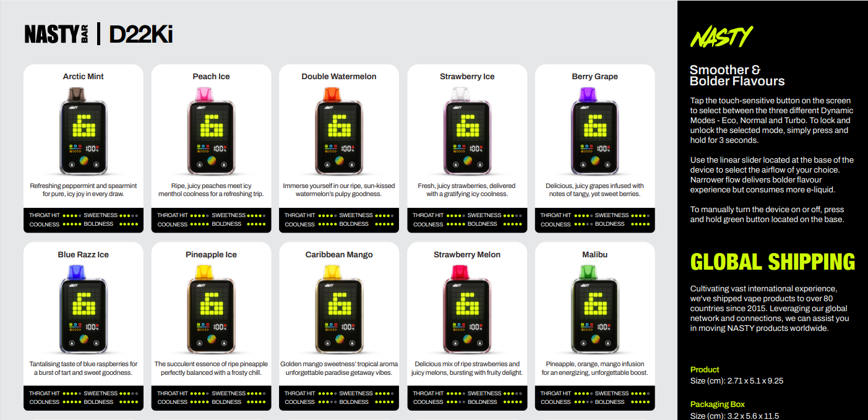Click the 'Cultivating vast international experience' paragraph

point(770,309)
